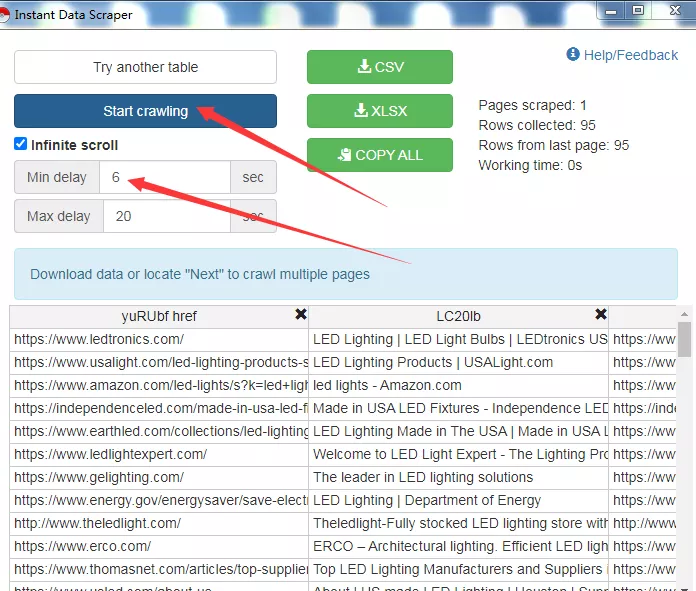This screenshot has width=696, height=591.
Task: Open the Help/Feedback link
Action: [x=630, y=55]
